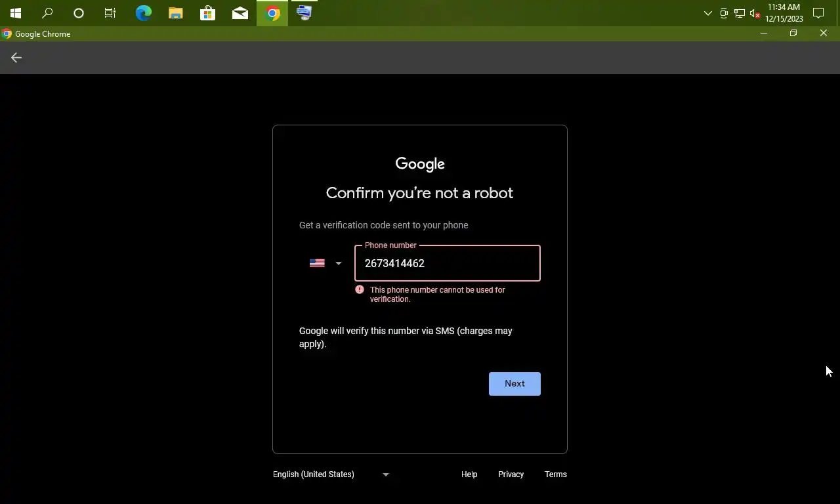Image resolution: width=840 pixels, height=504 pixels.
Task: Click 'Get a verification code' text
Action: coord(384,225)
